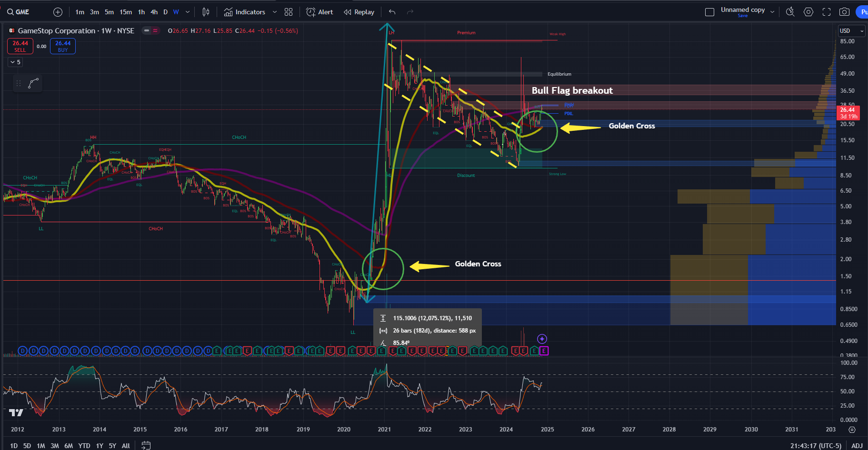This screenshot has width=868, height=450.
Task: Open chart settings hexagon icon
Action: click(x=808, y=12)
